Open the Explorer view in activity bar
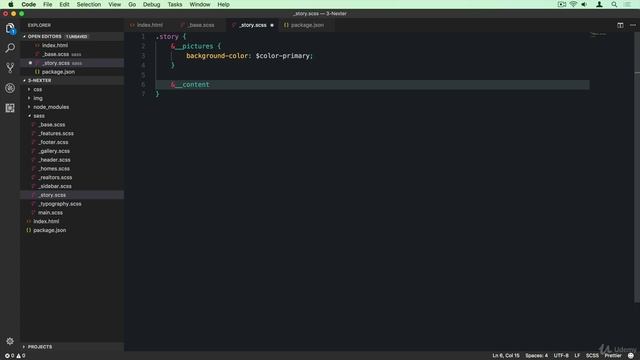Image resolution: width=640 pixels, height=360 pixels. click(10, 29)
